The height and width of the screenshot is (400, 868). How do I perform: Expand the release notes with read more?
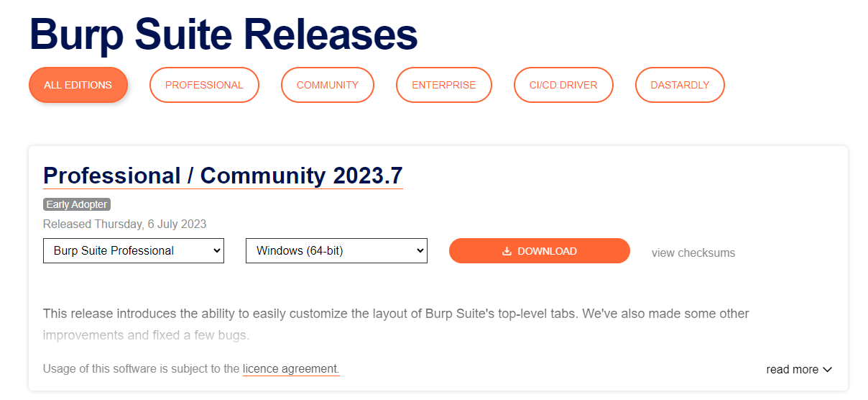pyautogui.click(x=799, y=370)
